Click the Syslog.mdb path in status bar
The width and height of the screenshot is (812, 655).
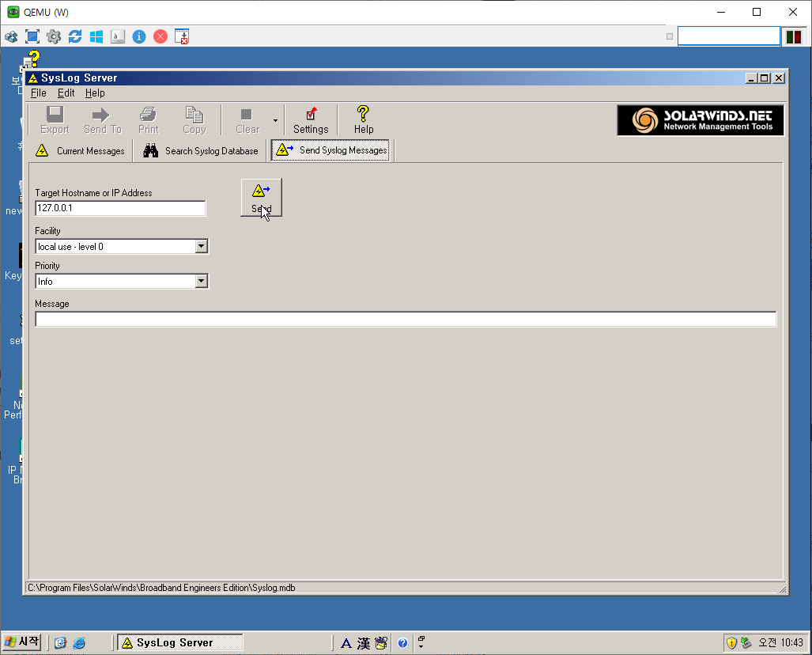[x=161, y=588]
